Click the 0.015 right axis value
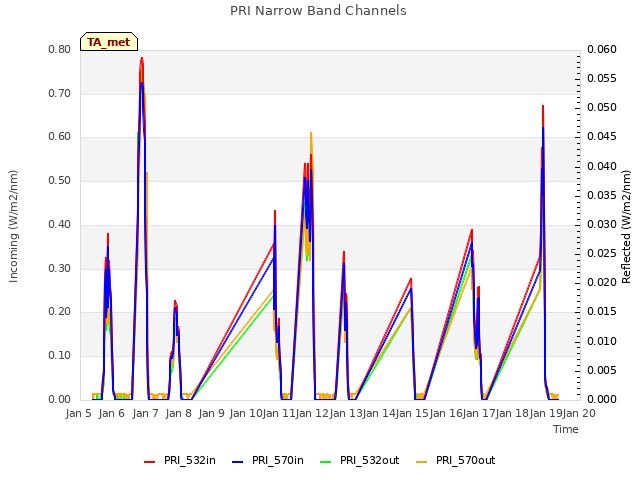 (x=602, y=311)
